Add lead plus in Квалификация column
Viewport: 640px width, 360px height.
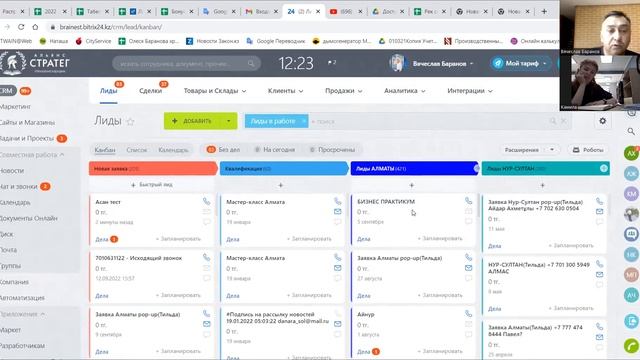point(280,185)
